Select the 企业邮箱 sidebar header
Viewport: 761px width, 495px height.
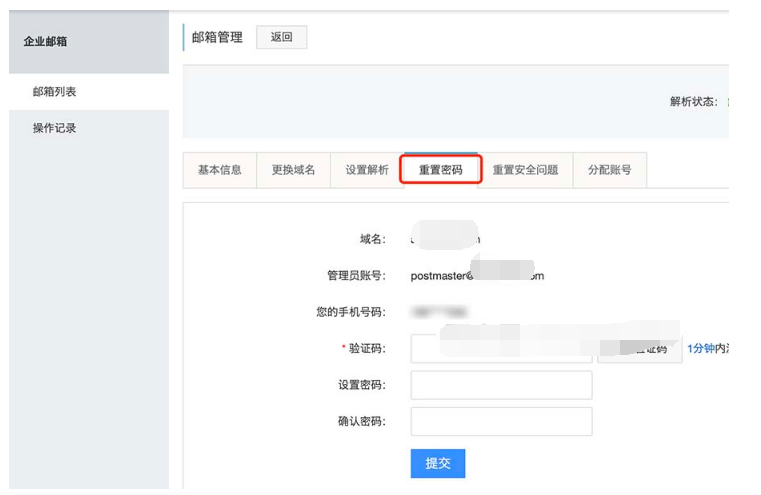click(x=89, y=42)
